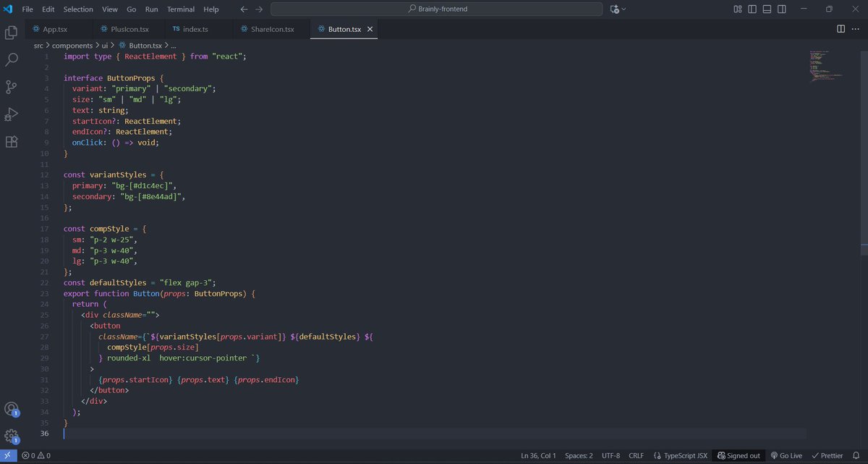The height and width of the screenshot is (464, 868).
Task: Open the Run and Debug view
Action: tap(12, 114)
